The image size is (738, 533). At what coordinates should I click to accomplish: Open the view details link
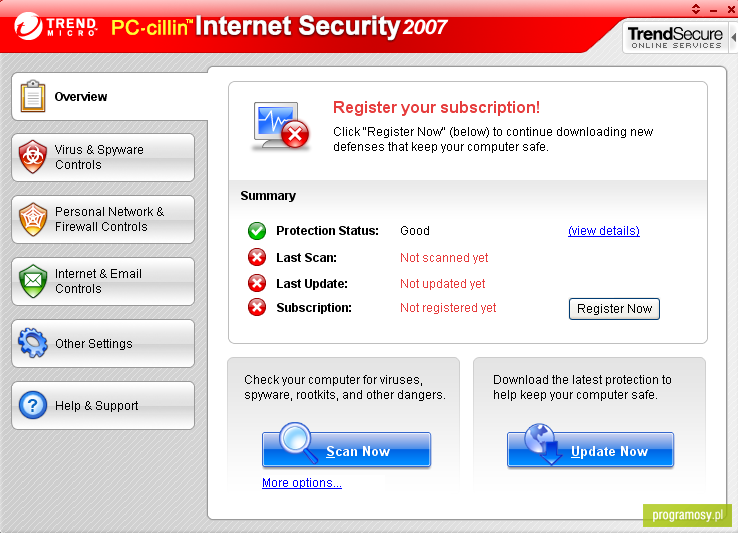pos(604,231)
